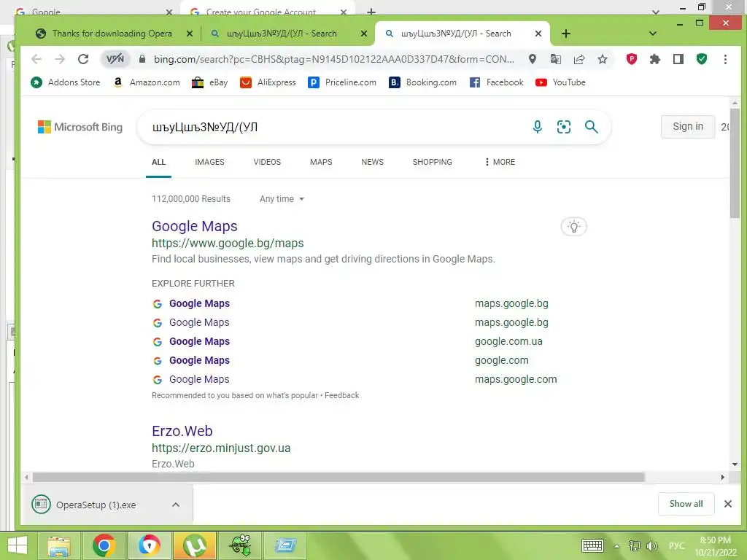This screenshot has height=560, width=747.
Task: Open the google.com.ua link
Action: tap(508, 341)
